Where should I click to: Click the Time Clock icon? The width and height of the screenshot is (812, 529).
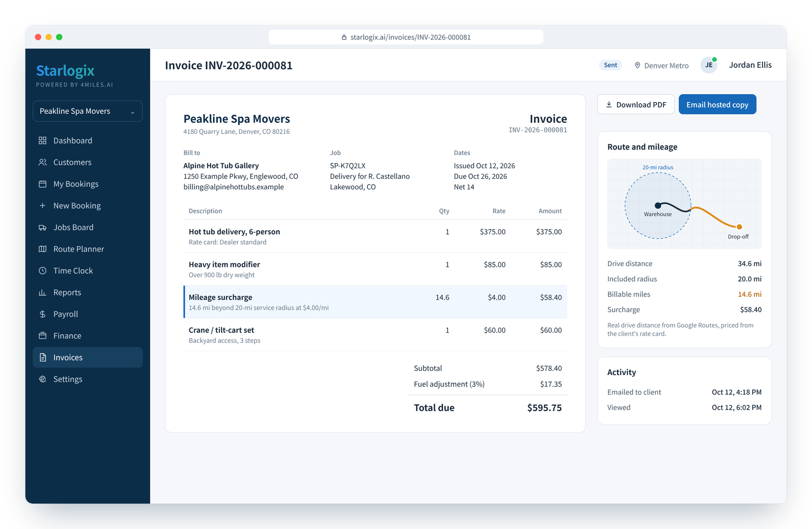43,271
